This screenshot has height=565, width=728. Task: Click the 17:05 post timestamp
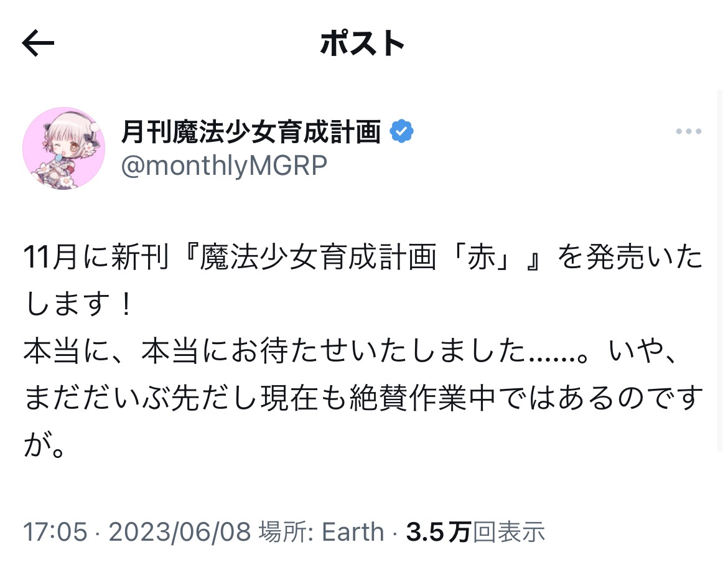pos(55,532)
